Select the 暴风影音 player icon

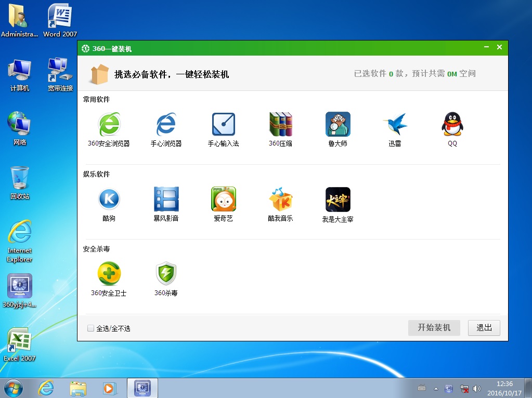(x=166, y=200)
